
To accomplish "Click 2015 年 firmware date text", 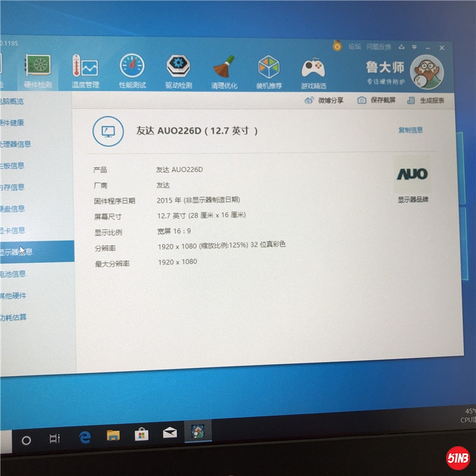I will [x=198, y=200].
